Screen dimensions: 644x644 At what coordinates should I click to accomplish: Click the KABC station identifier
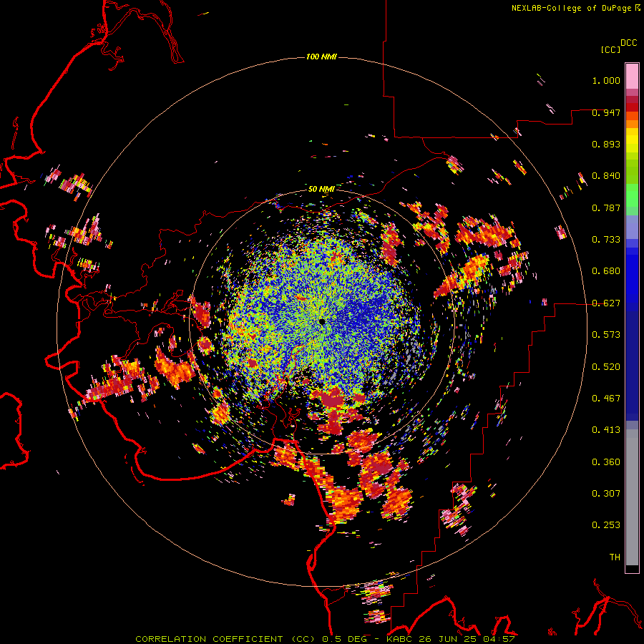[400, 639]
